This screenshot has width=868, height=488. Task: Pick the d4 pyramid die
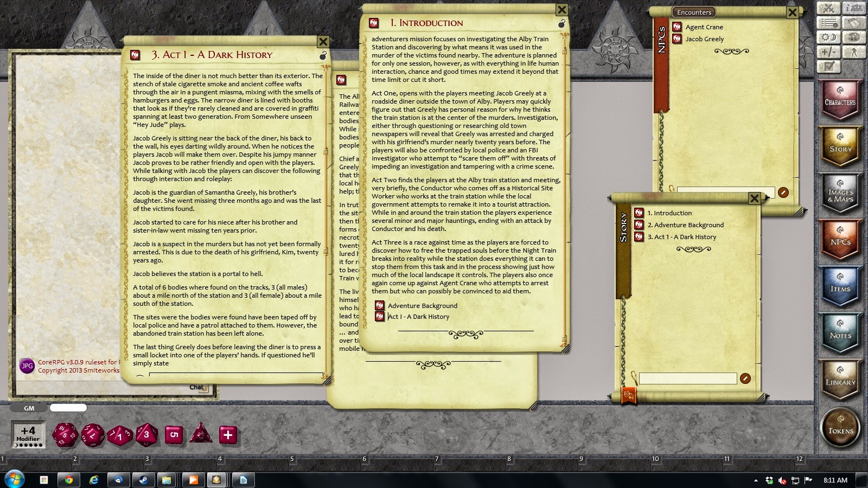(201, 433)
